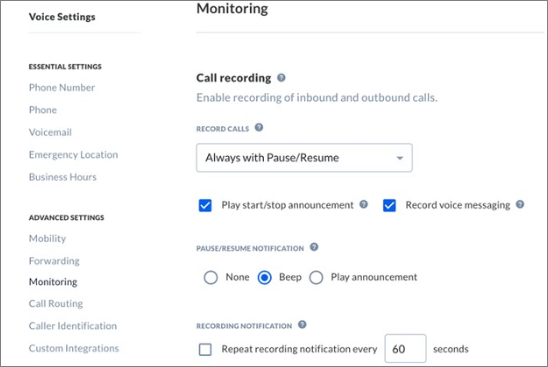548x367 pixels.
Task: Select Monitoring in sidebar
Action: tap(53, 282)
